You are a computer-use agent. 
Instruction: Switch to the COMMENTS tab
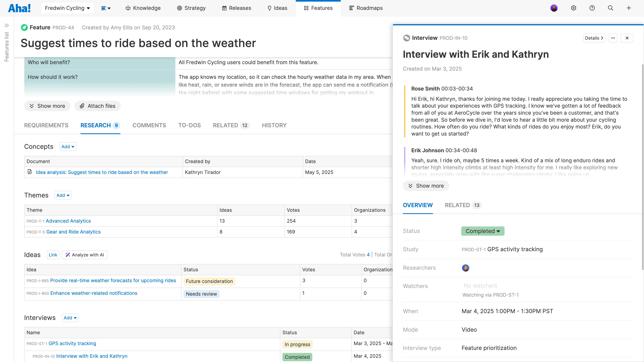(149, 125)
